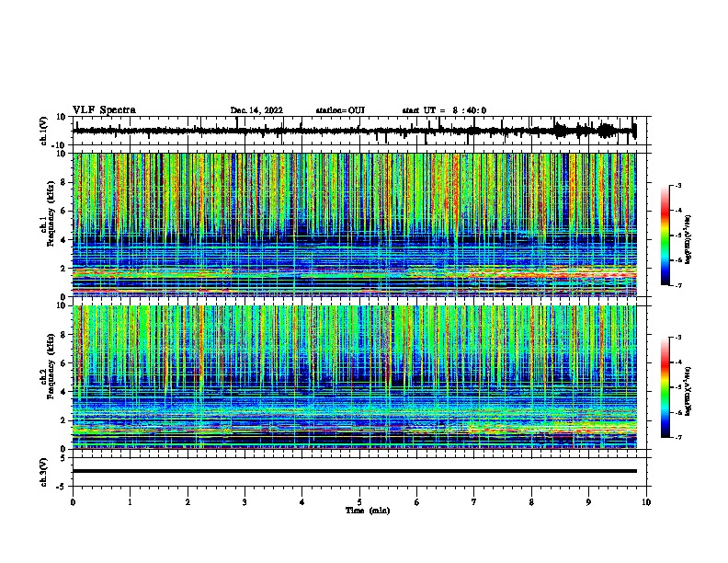Click the "-7" label on the ch.2 colorbar
The width and height of the screenshot is (728, 563).
[x=677, y=438]
